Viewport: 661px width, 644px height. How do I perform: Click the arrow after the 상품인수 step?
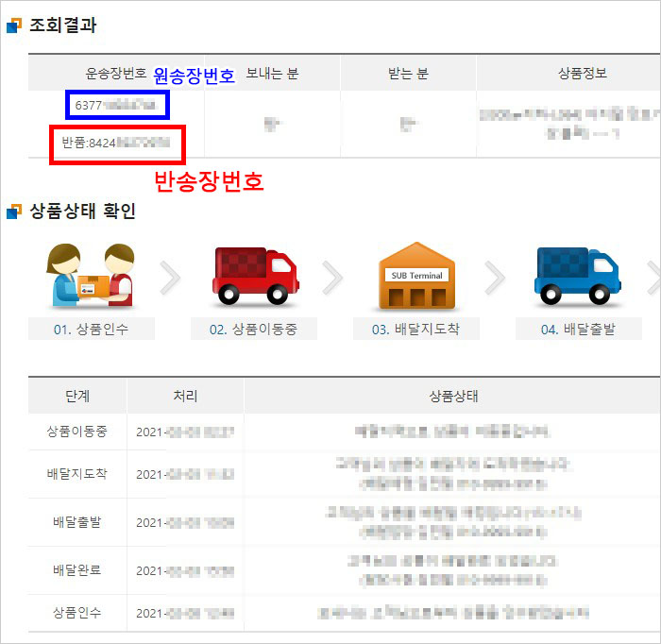(171, 276)
